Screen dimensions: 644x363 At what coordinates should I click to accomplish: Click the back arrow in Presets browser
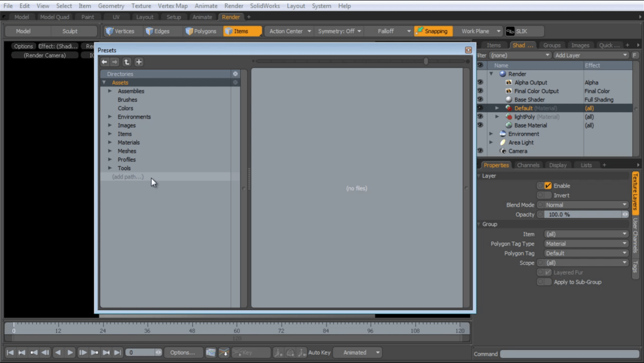pyautogui.click(x=104, y=62)
